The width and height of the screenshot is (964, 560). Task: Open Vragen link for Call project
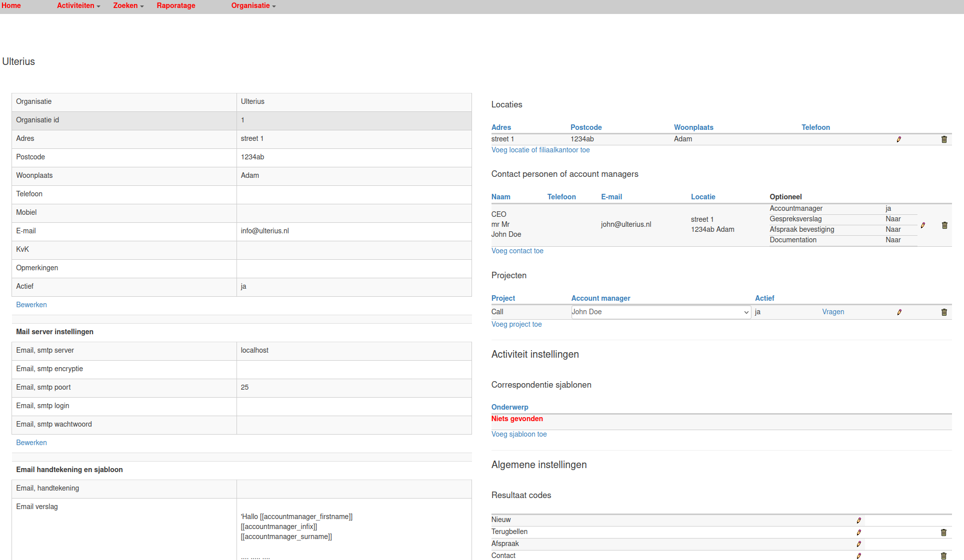pos(832,312)
